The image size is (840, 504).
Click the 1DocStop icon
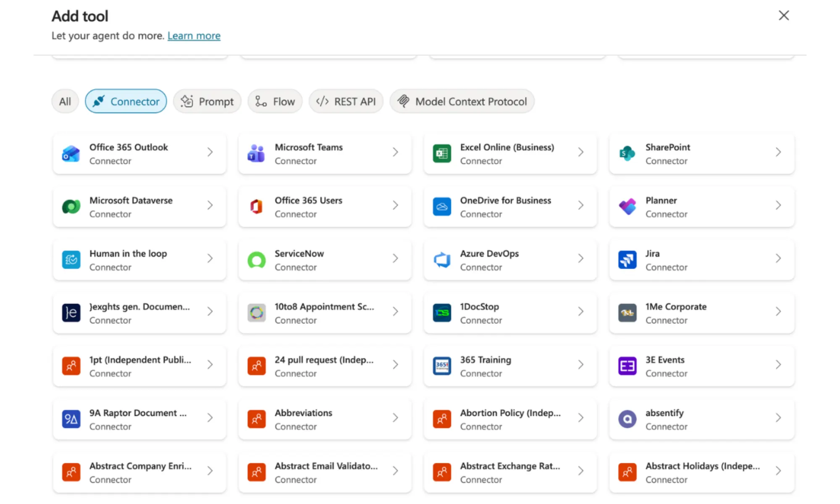[x=442, y=313]
